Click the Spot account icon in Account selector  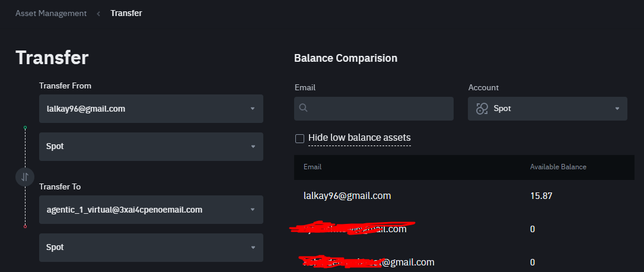point(482,109)
